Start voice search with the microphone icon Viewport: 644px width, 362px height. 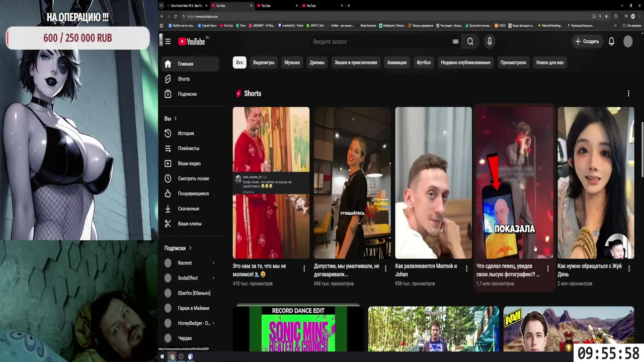pos(489,42)
